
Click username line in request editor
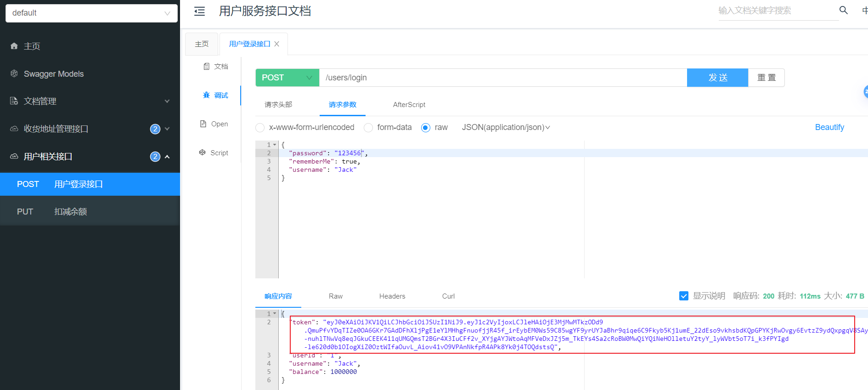[x=323, y=170]
